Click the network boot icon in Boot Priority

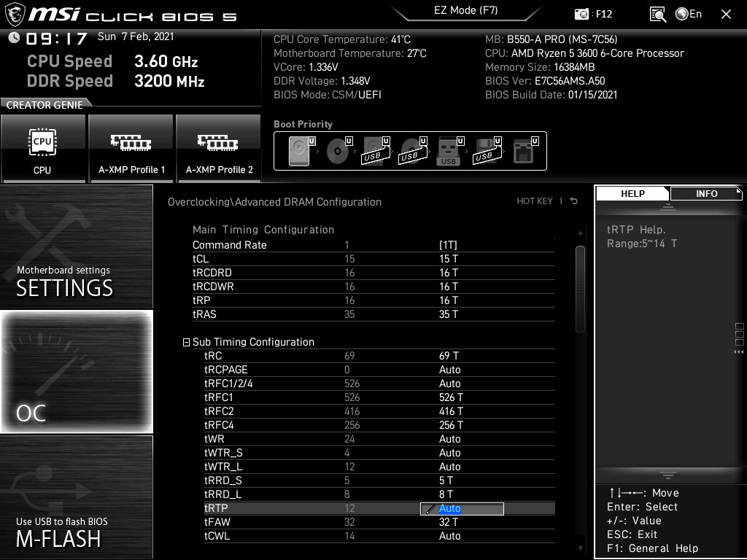click(x=524, y=151)
